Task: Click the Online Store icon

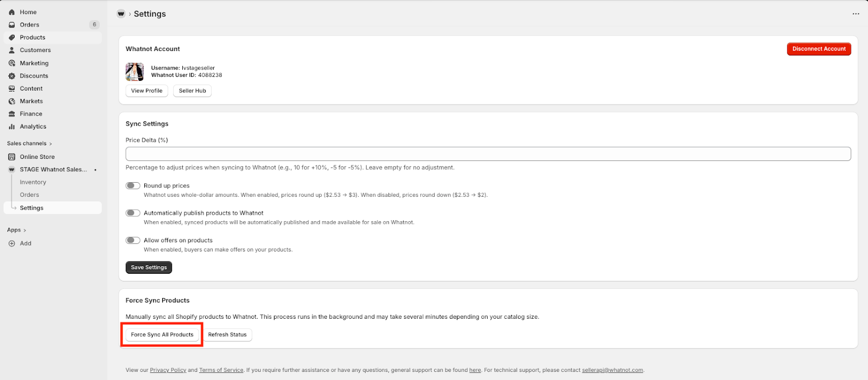Action: point(12,157)
